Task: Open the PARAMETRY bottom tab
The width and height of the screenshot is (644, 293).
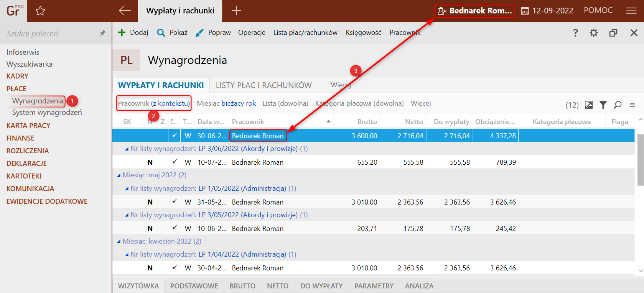Action: (x=374, y=286)
